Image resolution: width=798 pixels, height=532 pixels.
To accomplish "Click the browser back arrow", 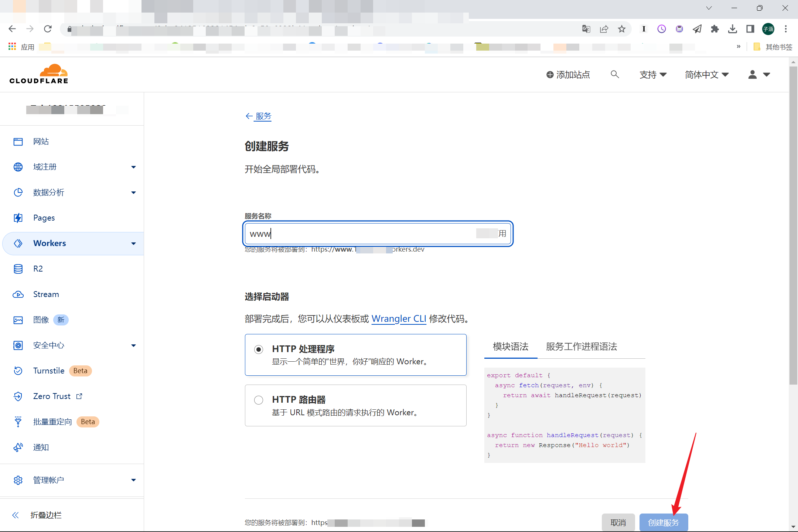I will [x=12, y=29].
